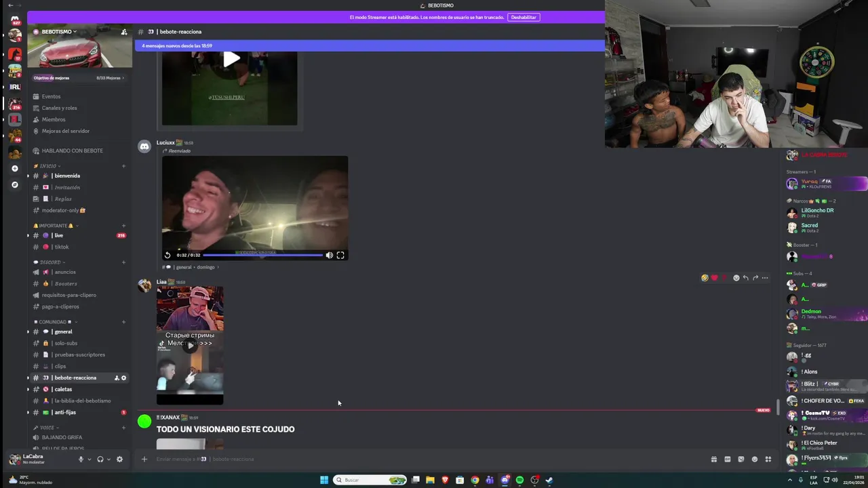Image resolution: width=868 pixels, height=488 pixels.
Task: Open the Reglas channel
Action: [80, 199]
